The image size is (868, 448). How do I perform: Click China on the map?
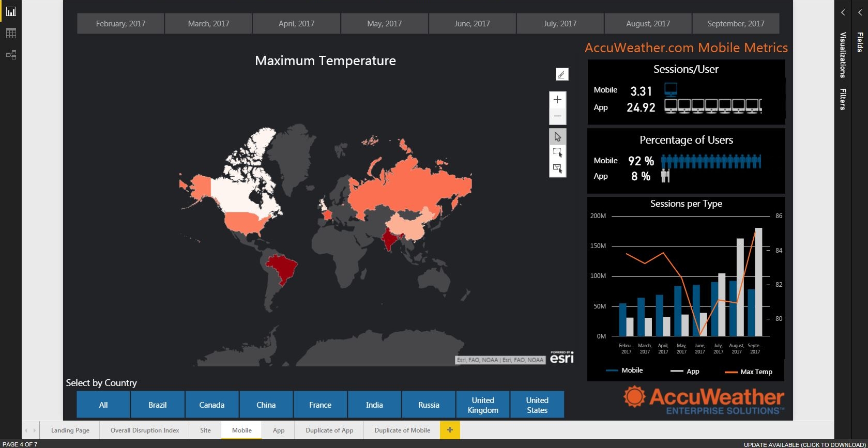408,225
